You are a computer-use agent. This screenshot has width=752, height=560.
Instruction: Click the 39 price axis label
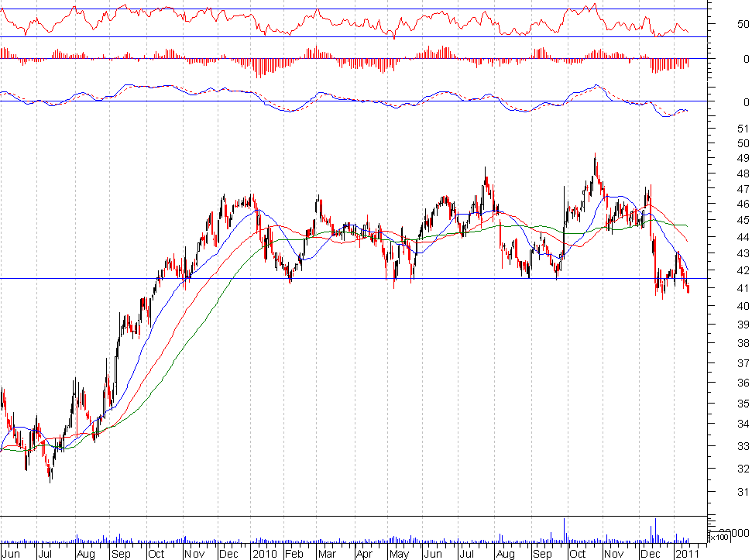pyautogui.click(x=743, y=325)
